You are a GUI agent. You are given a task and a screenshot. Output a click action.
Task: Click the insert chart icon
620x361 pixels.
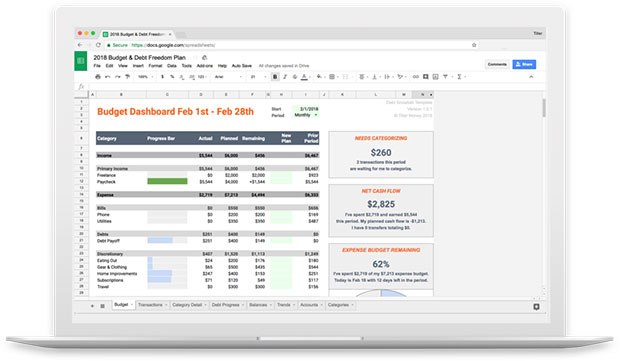[435, 77]
